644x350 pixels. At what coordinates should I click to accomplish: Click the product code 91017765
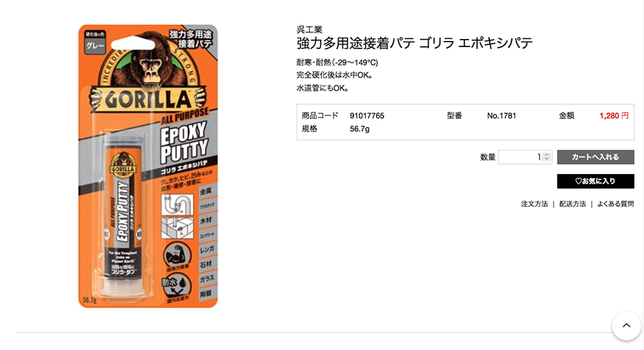click(x=367, y=116)
